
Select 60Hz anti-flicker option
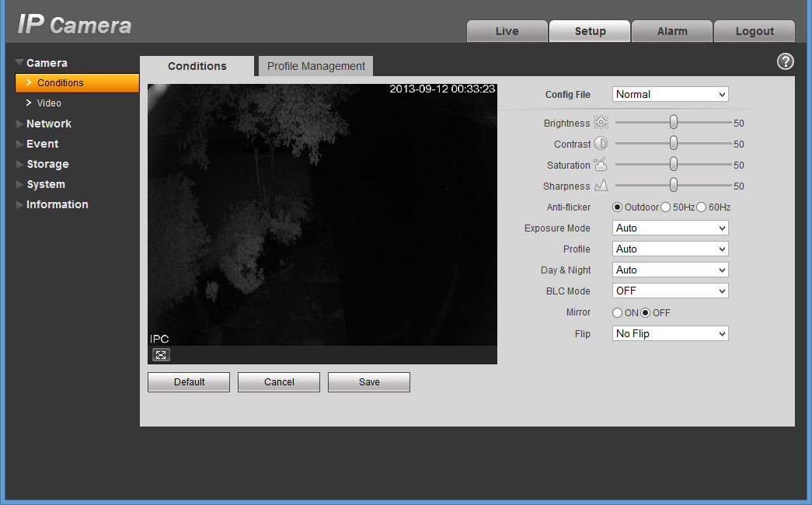[701, 207]
